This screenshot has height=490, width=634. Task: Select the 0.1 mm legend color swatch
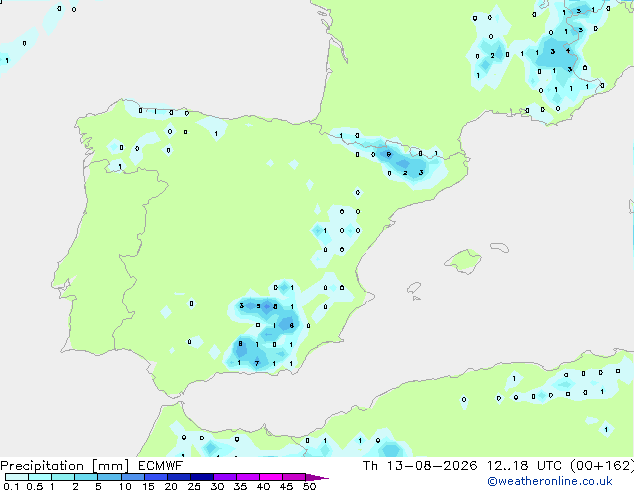point(17,477)
